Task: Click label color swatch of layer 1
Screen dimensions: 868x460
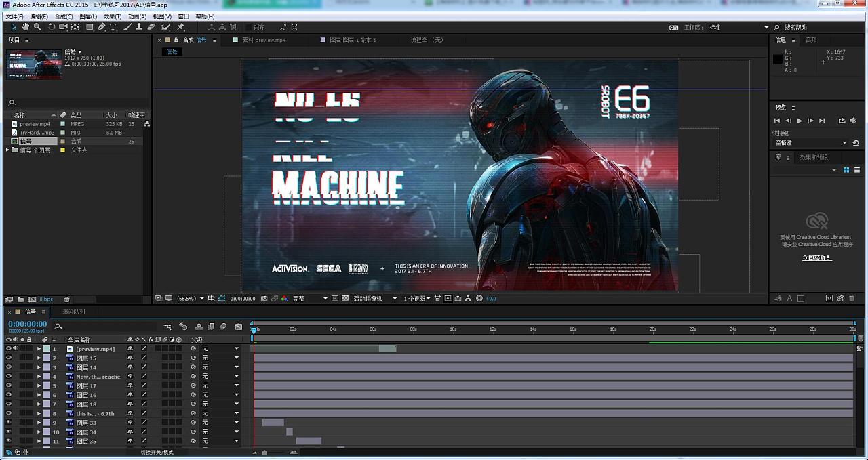Action: 46,348
